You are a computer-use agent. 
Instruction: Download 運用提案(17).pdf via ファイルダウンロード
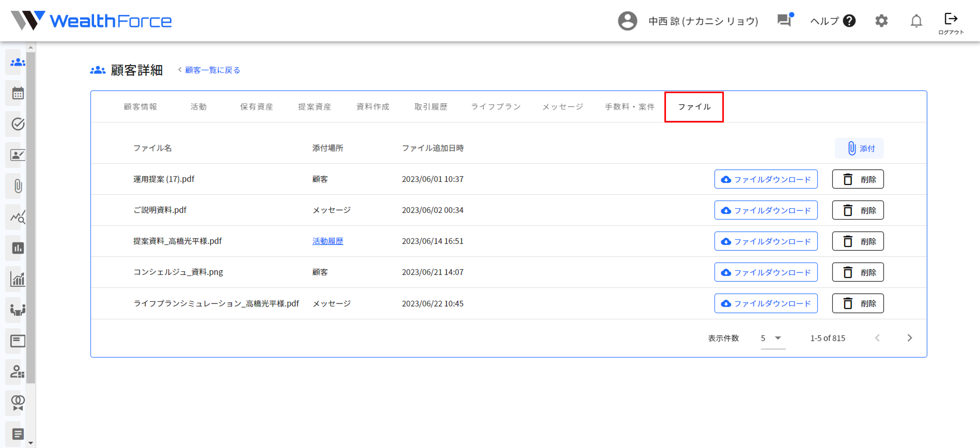click(766, 179)
